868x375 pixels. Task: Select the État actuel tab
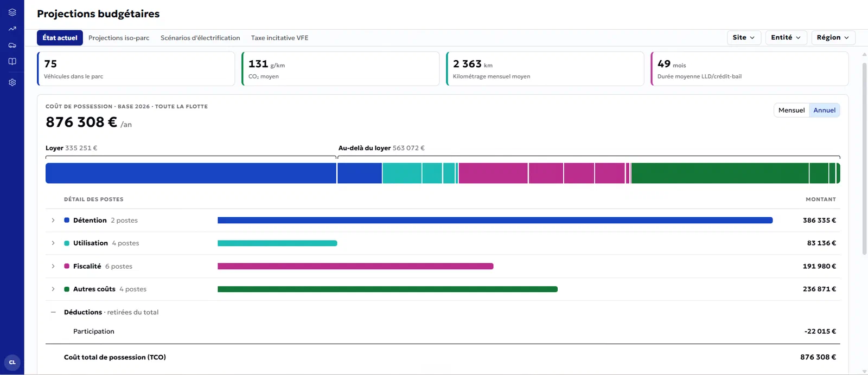click(x=60, y=38)
